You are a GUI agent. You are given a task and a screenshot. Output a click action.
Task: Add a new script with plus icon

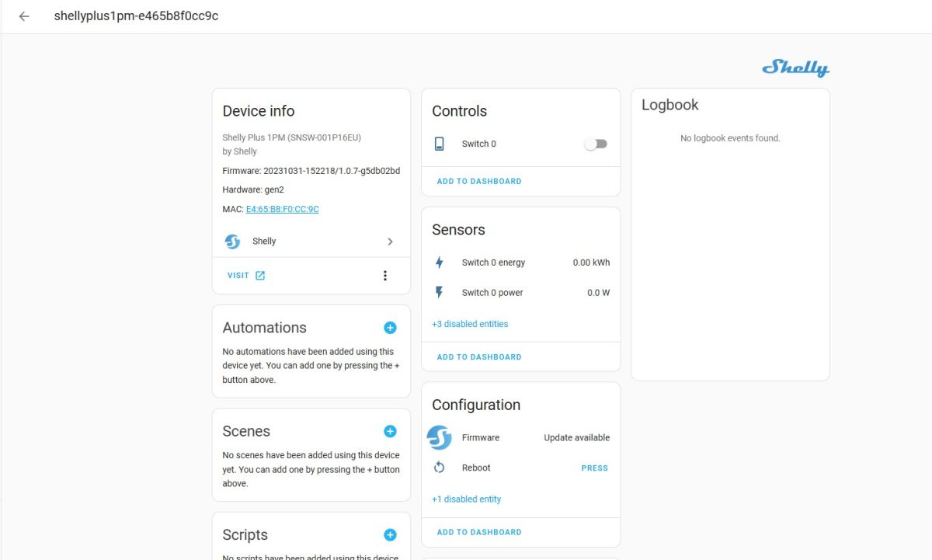pos(390,534)
